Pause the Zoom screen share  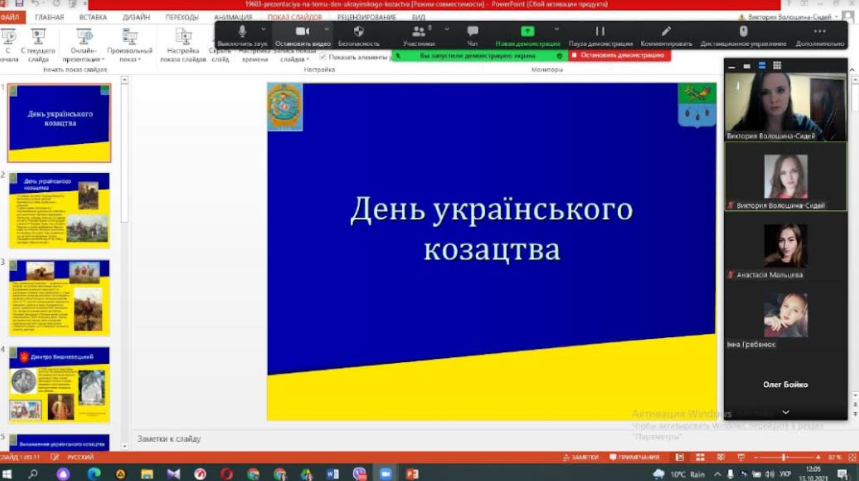pos(600,33)
